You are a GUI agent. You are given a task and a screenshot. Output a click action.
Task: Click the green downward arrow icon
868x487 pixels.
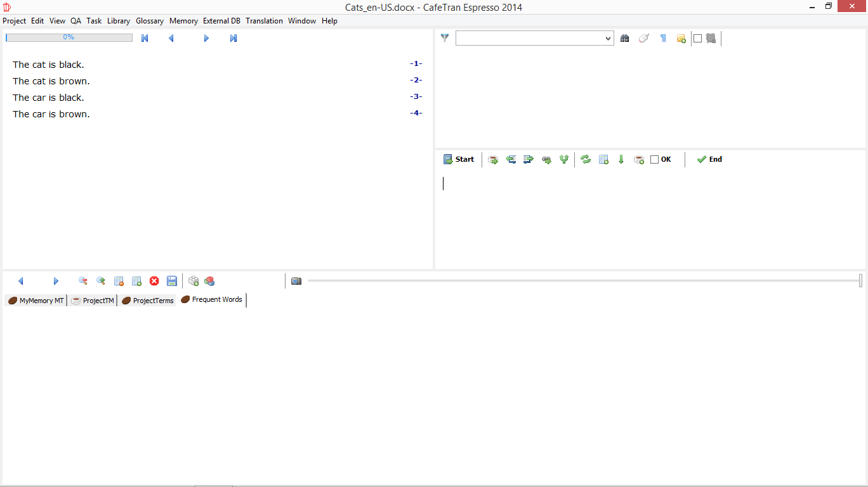coord(621,160)
